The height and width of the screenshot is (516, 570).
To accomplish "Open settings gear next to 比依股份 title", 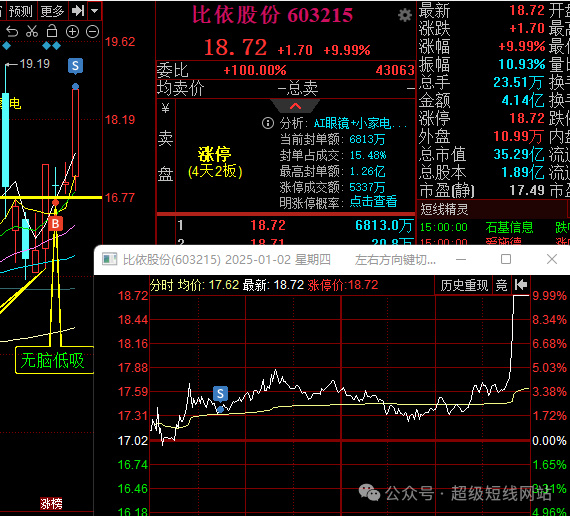I will pos(404,15).
